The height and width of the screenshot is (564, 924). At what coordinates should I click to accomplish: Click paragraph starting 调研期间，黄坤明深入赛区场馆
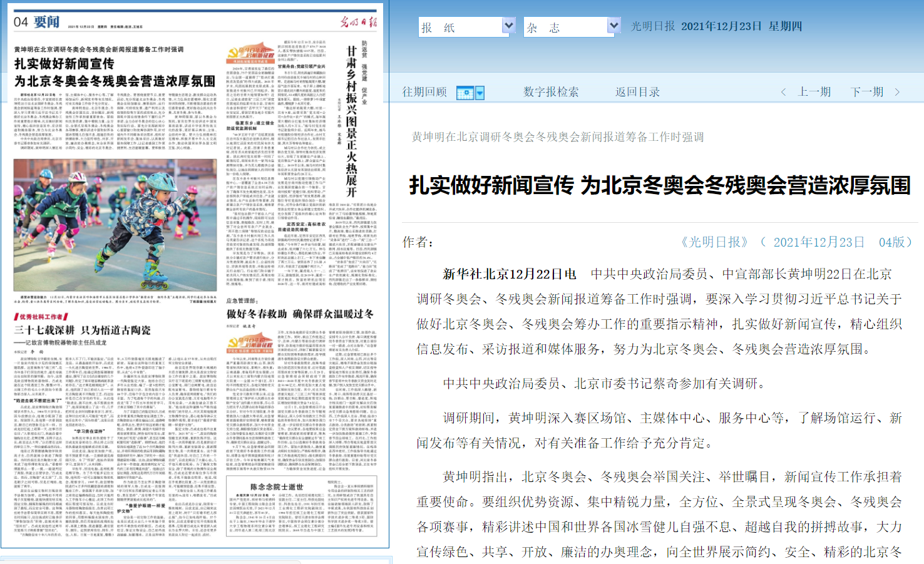click(x=659, y=430)
